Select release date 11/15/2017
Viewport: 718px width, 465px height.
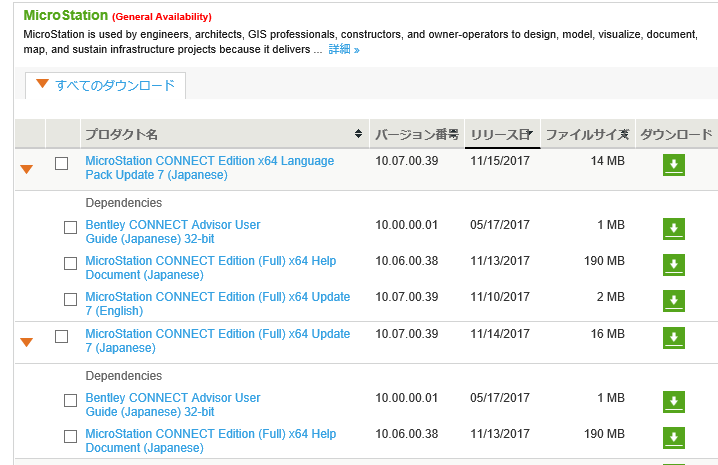point(500,161)
